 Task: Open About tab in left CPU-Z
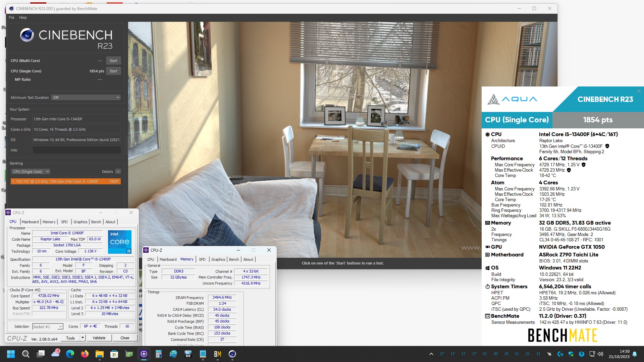coord(110,222)
